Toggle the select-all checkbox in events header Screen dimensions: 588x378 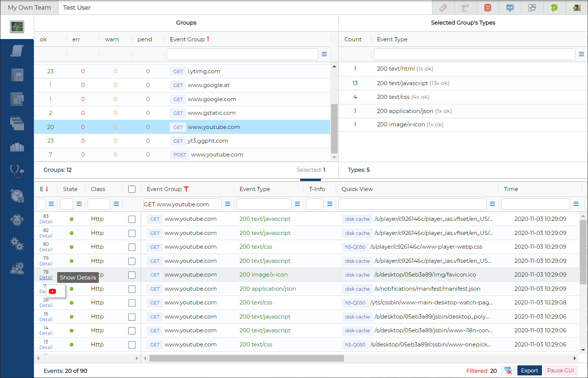point(132,189)
